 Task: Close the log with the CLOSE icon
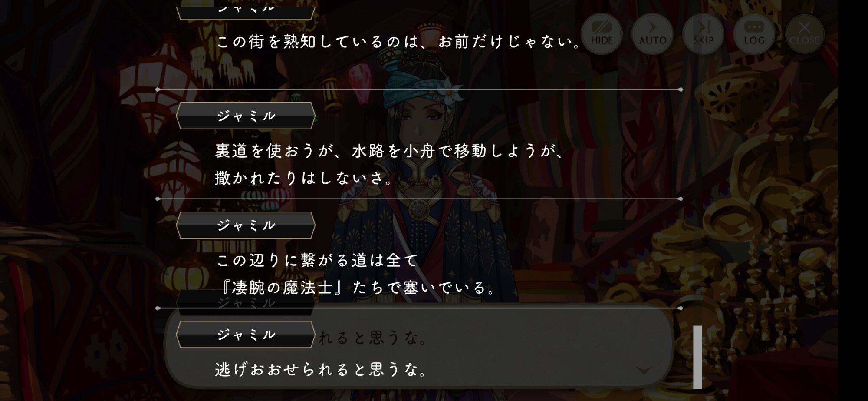[804, 33]
